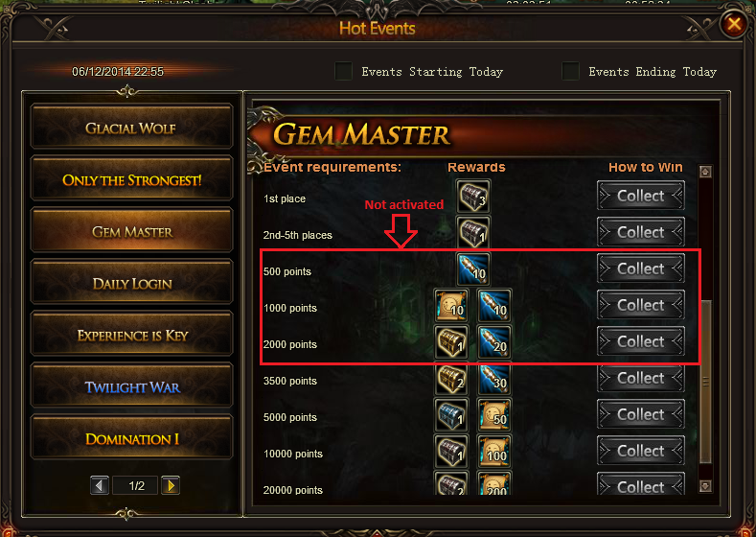The image size is (756, 537).
Task: Collect the 1st place reward
Action: coord(641,196)
